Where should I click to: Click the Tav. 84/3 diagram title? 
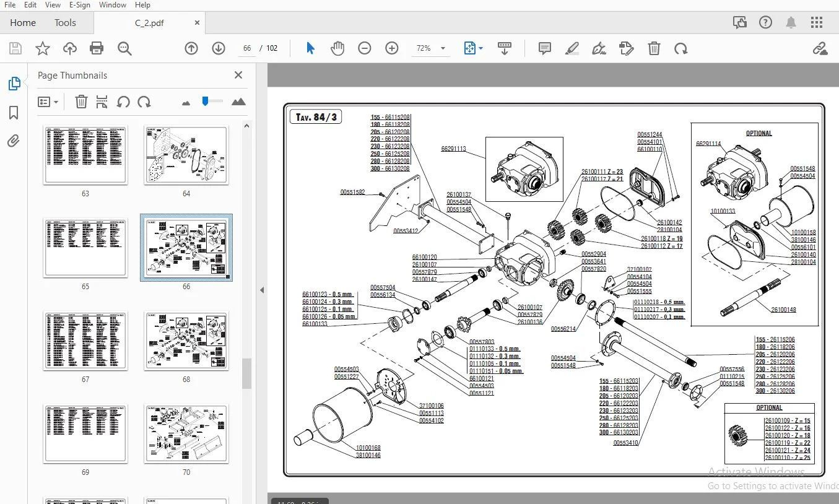pyautogui.click(x=316, y=116)
